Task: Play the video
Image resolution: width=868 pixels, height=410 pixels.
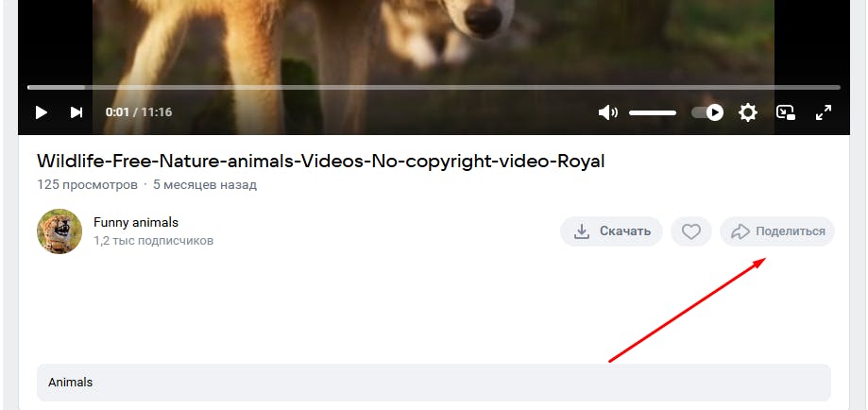Action: 41,112
